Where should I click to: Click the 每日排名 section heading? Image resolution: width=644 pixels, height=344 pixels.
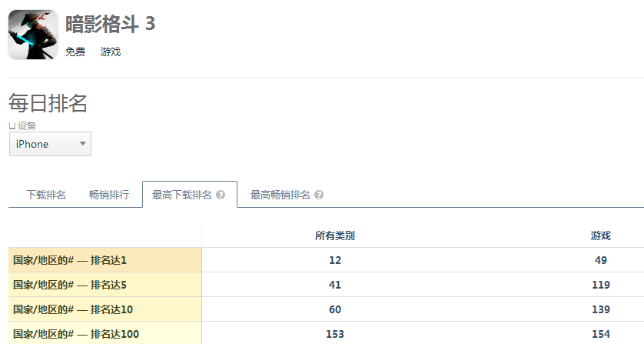(x=48, y=103)
